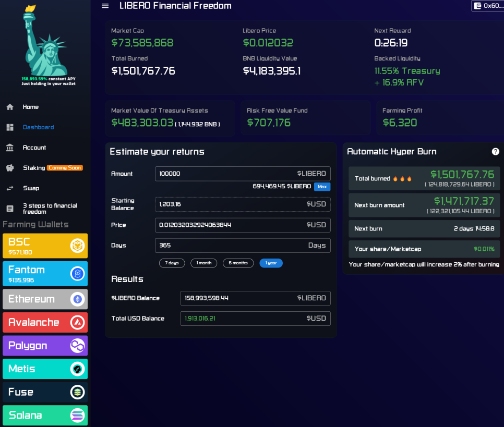This screenshot has height=427, width=504.
Task: Open Staking menu item
Action: 34,168
